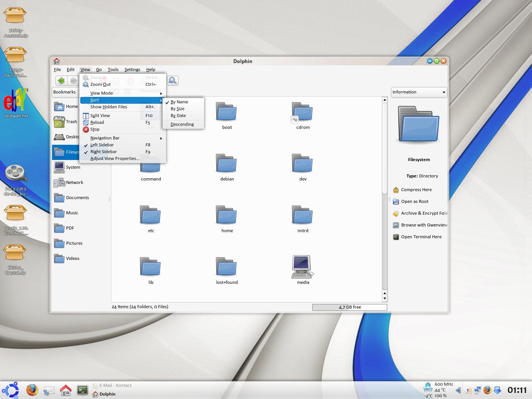The image size is (532, 399).
Task: Click the 01:11 clock in panel
Action: pos(517,390)
